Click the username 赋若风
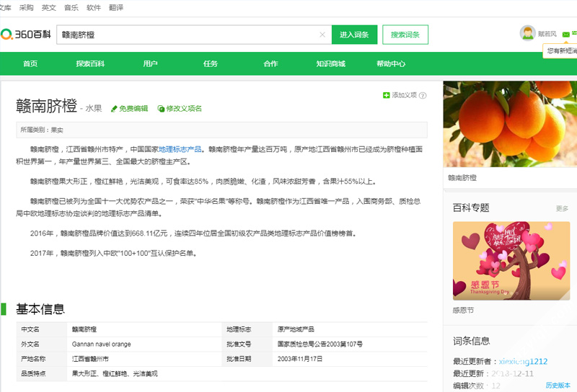Screen dimensions: 577x392 click(547, 34)
